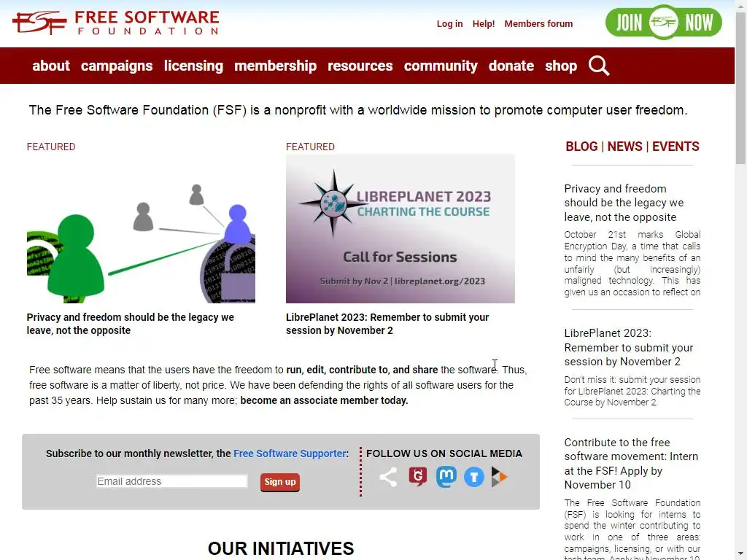Click the FSF logo in the header
The height and width of the screenshot is (560, 747).
coord(116,23)
